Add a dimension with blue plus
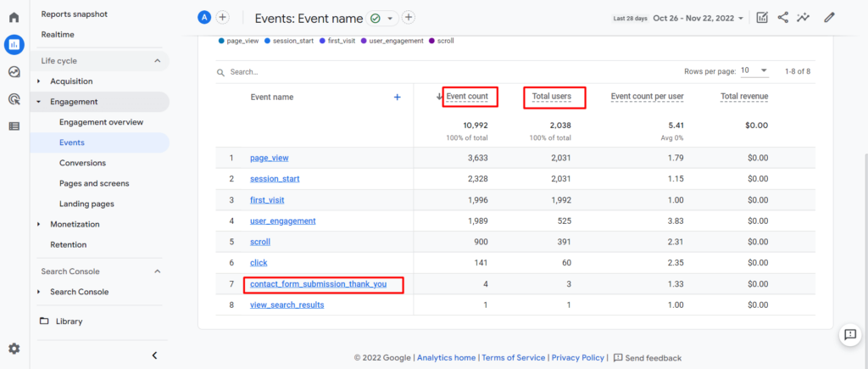868x369 pixels. click(397, 97)
